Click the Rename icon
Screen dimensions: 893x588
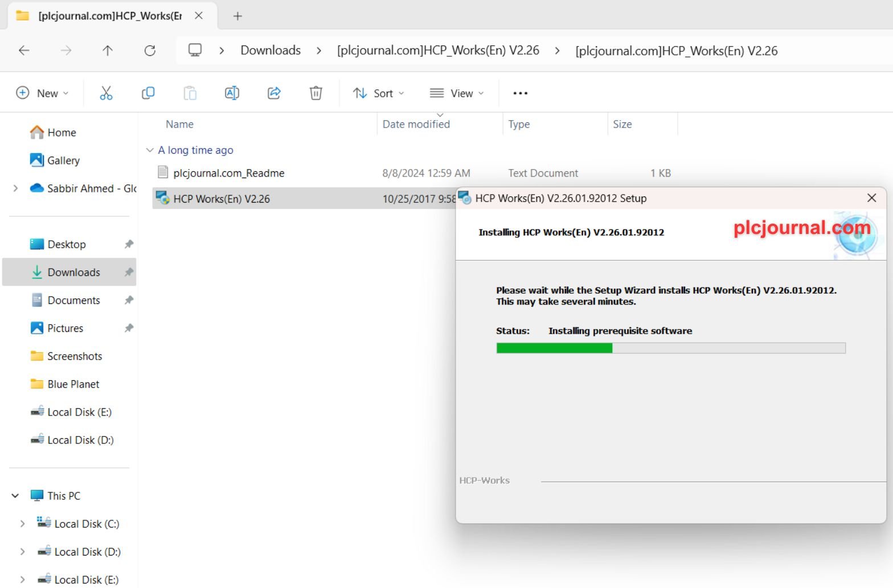(232, 93)
